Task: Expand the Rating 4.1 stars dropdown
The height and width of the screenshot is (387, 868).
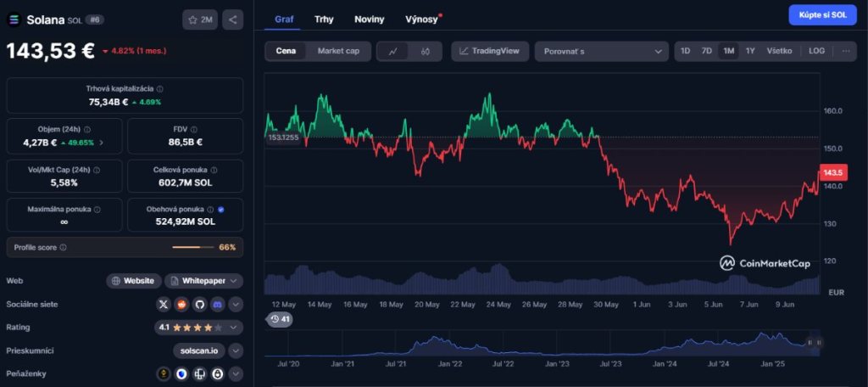Action: click(x=236, y=327)
